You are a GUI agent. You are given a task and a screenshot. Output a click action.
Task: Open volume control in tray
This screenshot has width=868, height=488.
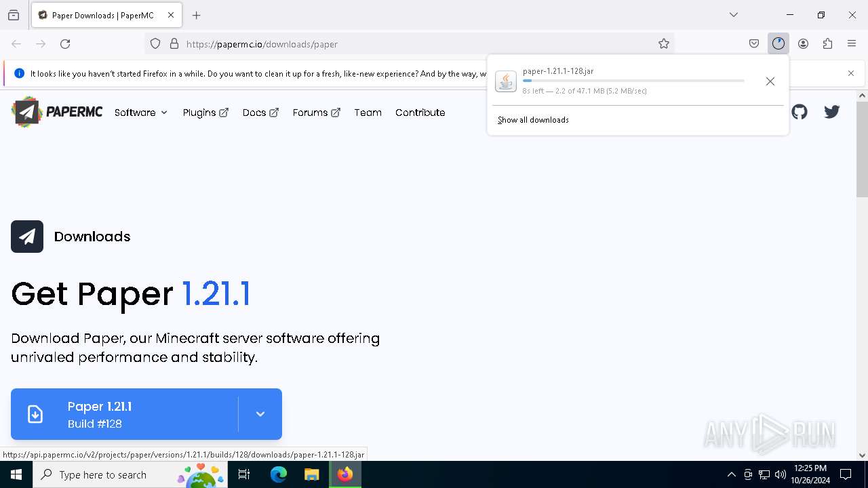coord(781,474)
